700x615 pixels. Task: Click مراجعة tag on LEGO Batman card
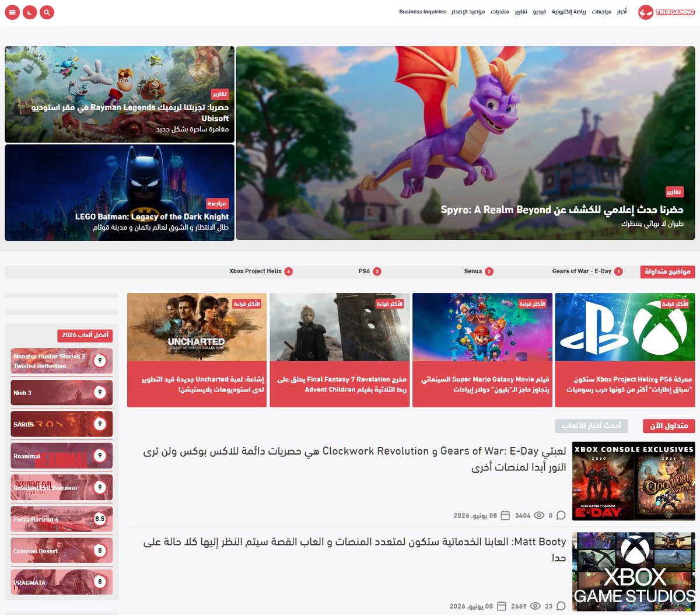click(x=217, y=204)
